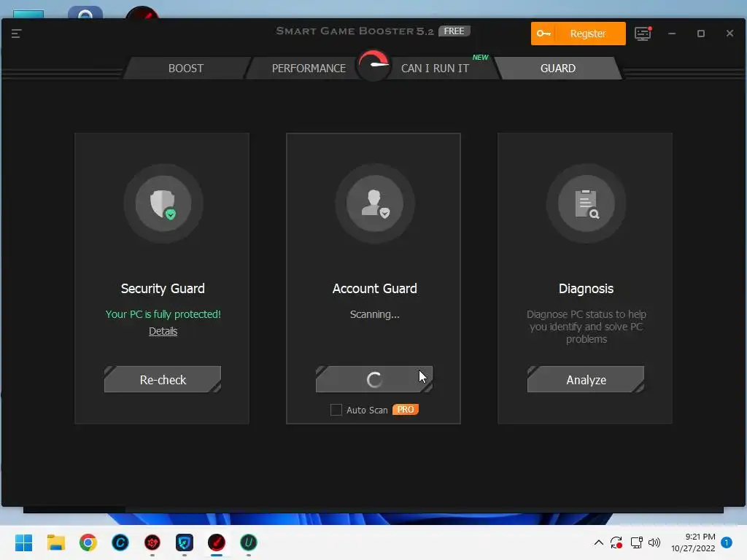Open the red gear app on taskbar
747x560 pixels.
click(x=152, y=542)
